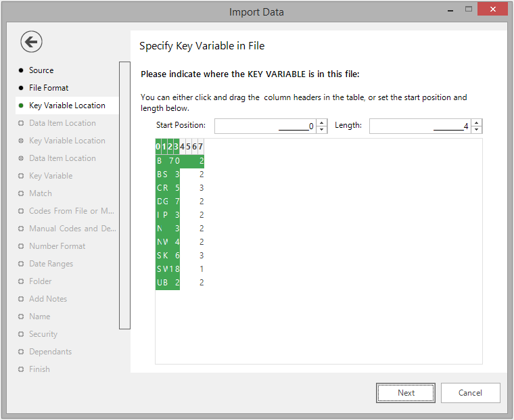Click the Length input field

420,126
